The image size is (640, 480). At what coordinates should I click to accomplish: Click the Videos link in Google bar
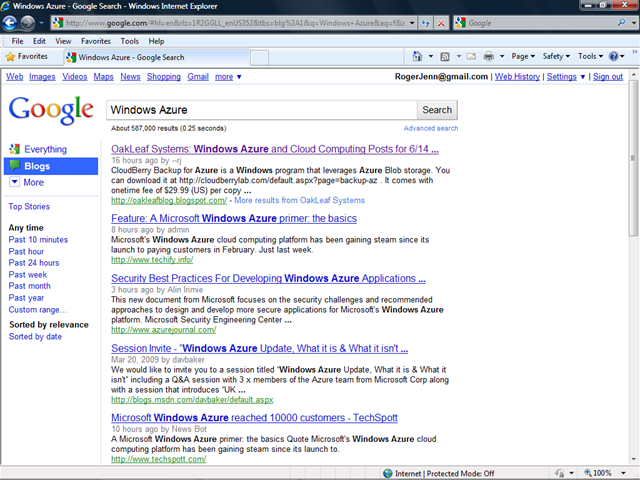(75, 77)
